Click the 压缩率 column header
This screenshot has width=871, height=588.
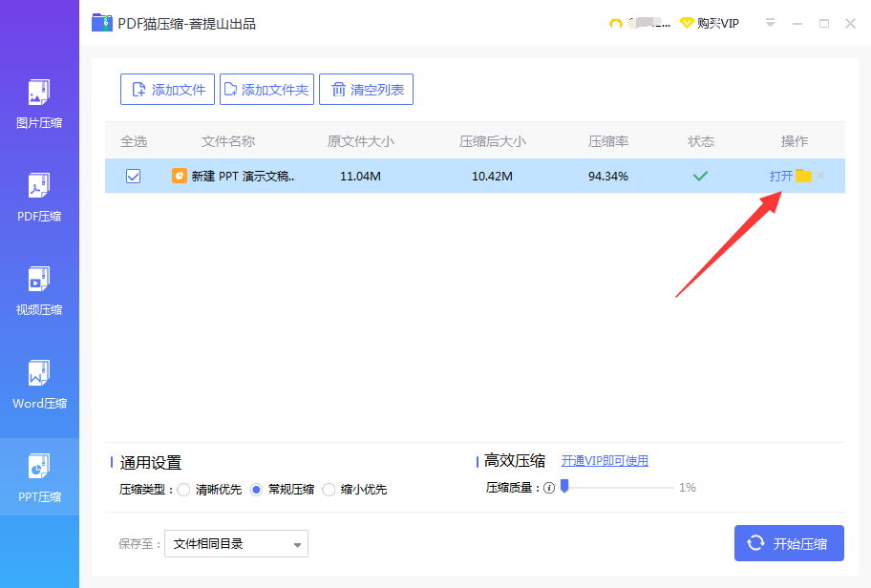[608, 141]
